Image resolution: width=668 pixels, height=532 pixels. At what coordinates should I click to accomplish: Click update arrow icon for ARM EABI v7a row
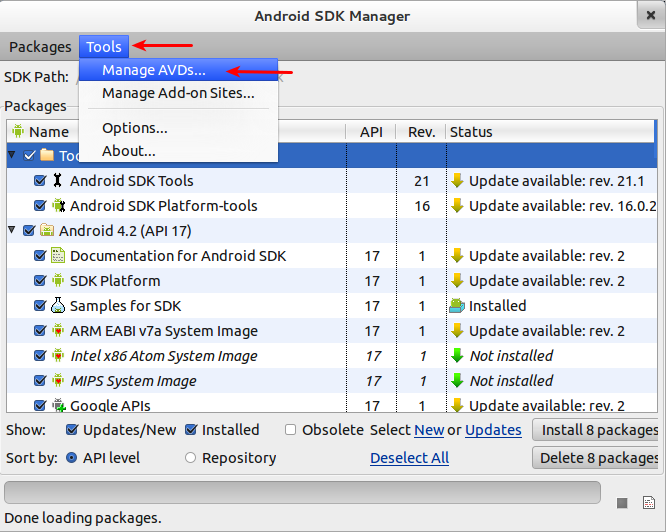point(457,331)
